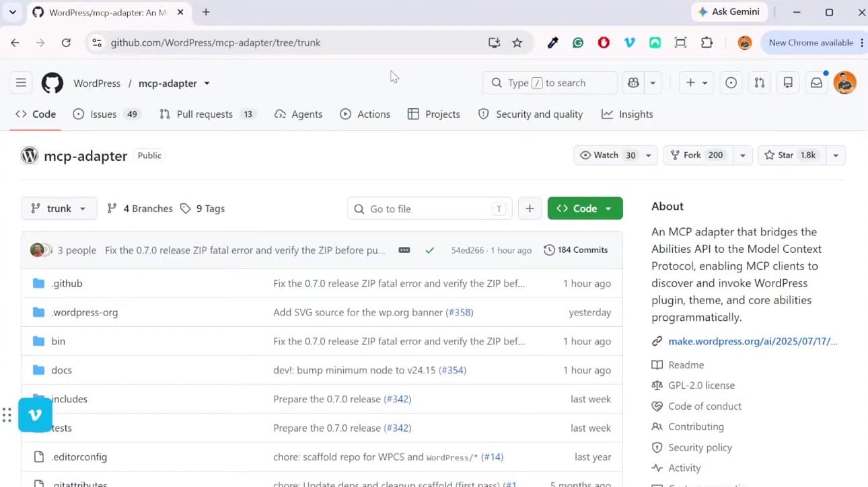Open notifications inbox icon

(816, 83)
